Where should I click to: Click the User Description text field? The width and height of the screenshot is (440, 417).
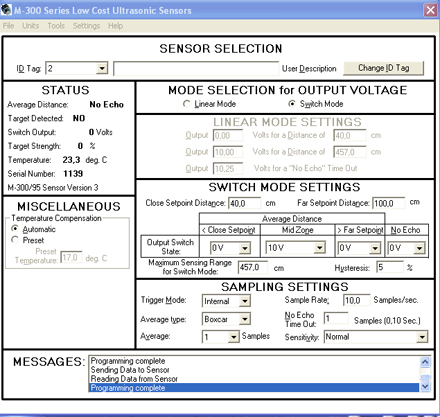click(196, 69)
